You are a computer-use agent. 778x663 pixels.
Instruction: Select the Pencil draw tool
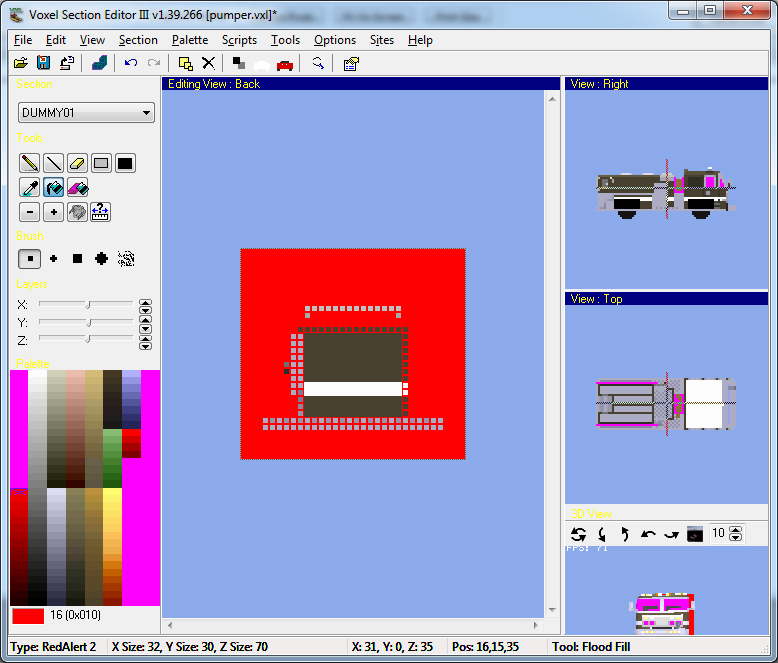pos(29,163)
